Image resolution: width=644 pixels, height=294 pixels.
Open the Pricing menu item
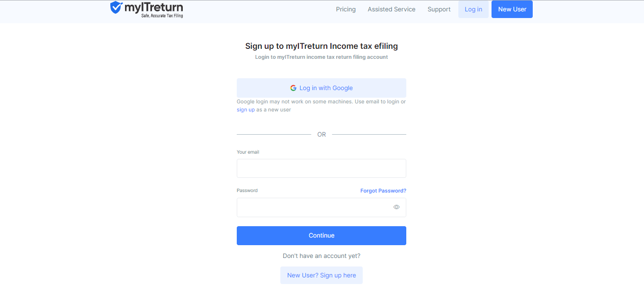pyautogui.click(x=346, y=9)
